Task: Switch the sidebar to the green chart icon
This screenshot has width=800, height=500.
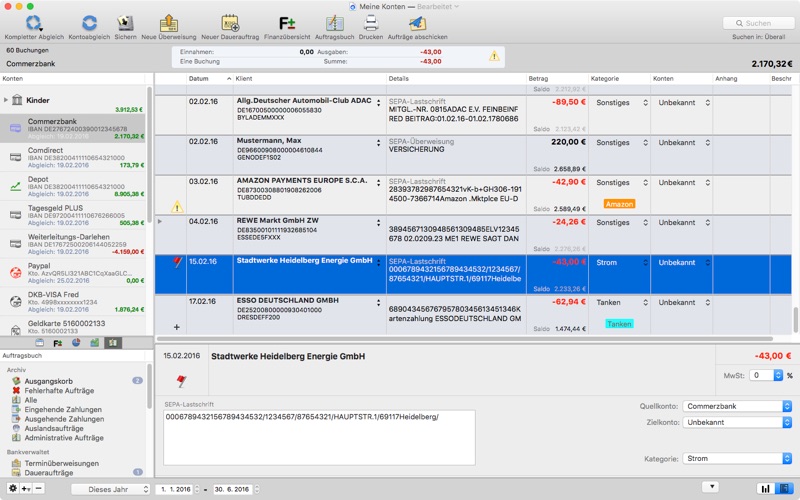Action: (94, 343)
